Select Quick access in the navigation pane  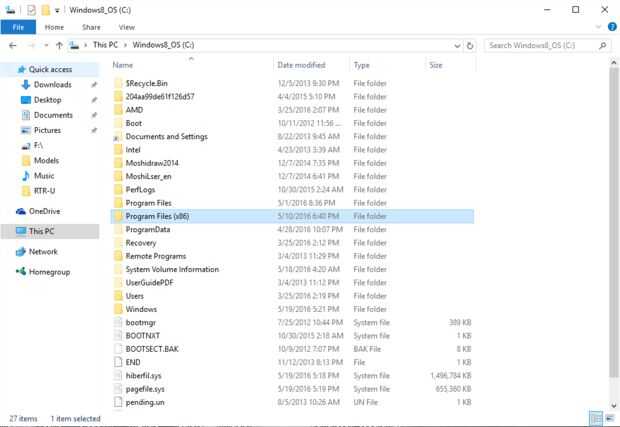pyautogui.click(x=50, y=70)
